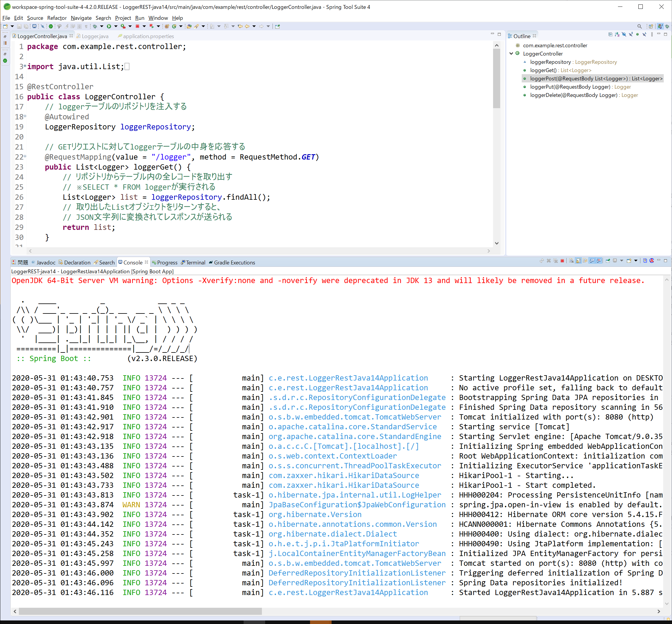Maximize the Console panel
The image size is (672, 624).
click(x=665, y=261)
